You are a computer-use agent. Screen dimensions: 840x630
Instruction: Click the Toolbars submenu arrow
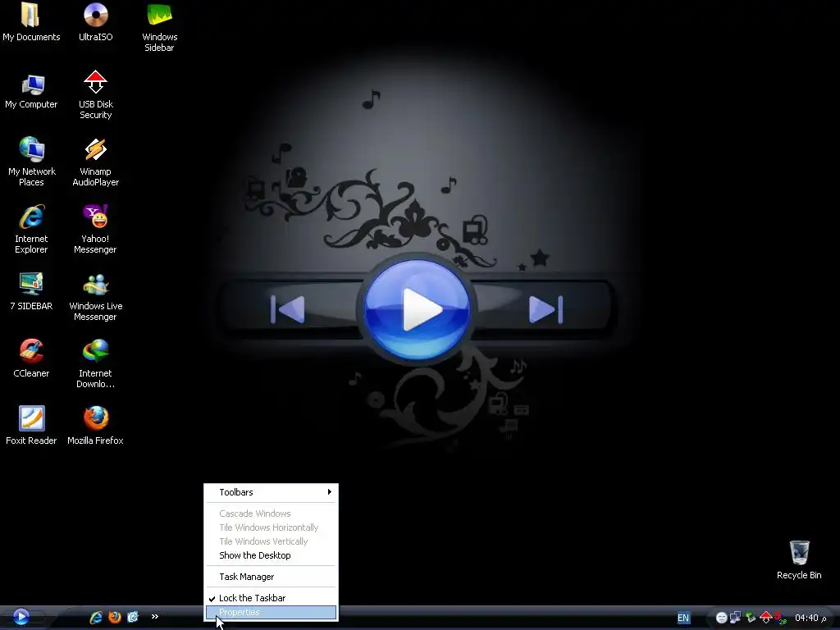pyautogui.click(x=330, y=492)
